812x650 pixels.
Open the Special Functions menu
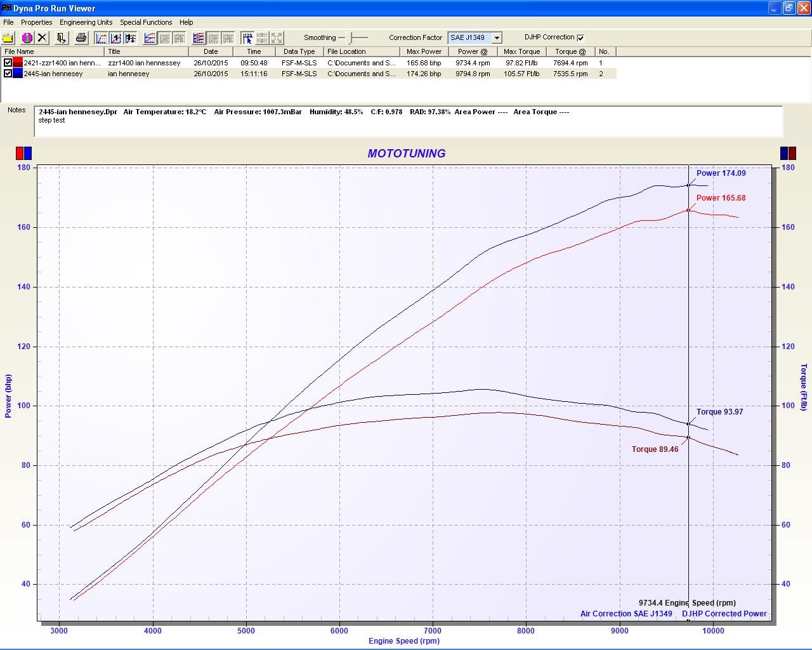click(x=146, y=22)
